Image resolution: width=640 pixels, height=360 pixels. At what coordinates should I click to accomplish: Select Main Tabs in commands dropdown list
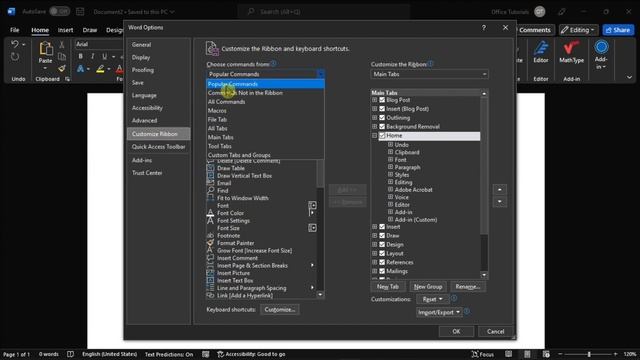pos(265,138)
